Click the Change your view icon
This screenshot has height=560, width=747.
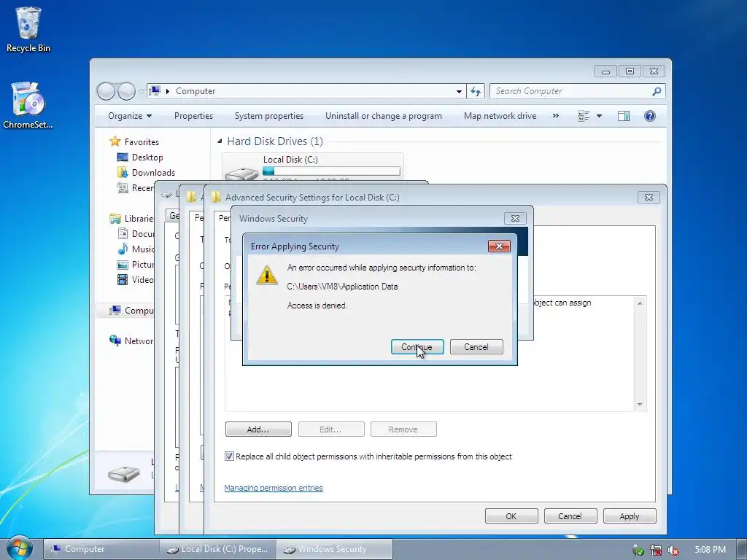point(584,116)
